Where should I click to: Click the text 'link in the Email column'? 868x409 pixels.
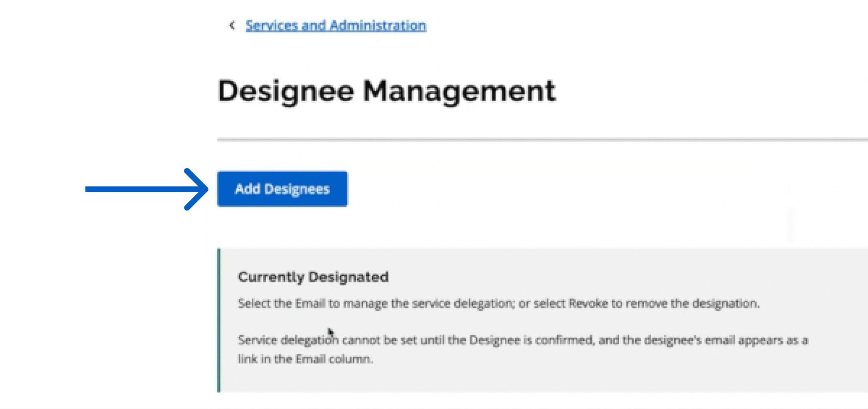click(x=305, y=359)
